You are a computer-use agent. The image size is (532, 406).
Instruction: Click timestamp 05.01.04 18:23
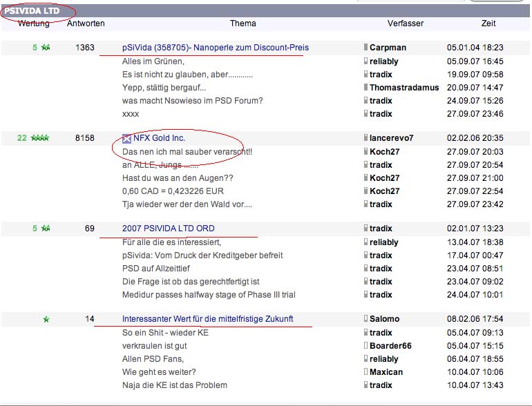[x=475, y=48]
